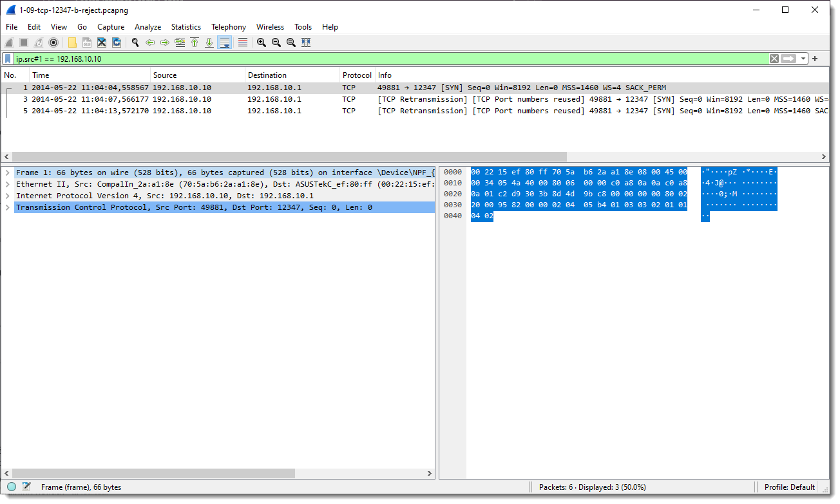Click Profile: Default in status bar
The height and width of the screenshot is (504, 840).
[789, 487]
